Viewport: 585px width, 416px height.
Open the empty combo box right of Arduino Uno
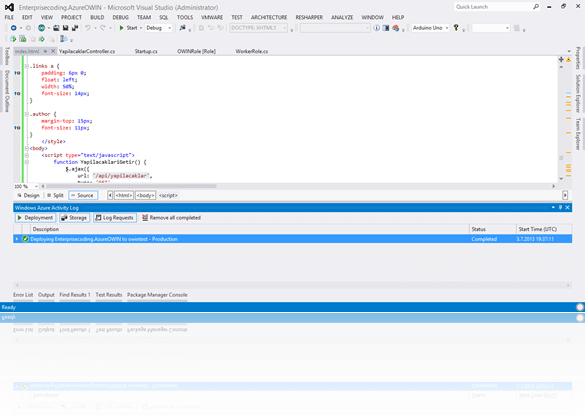tap(490, 28)
